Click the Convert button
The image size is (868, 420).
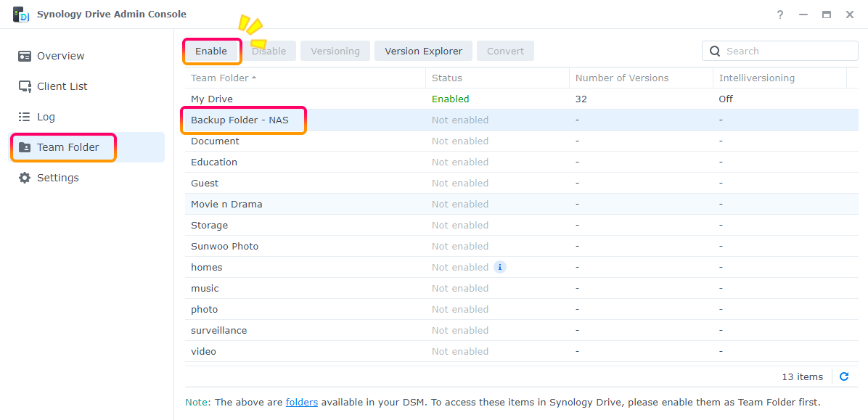(x=505, y=51)
